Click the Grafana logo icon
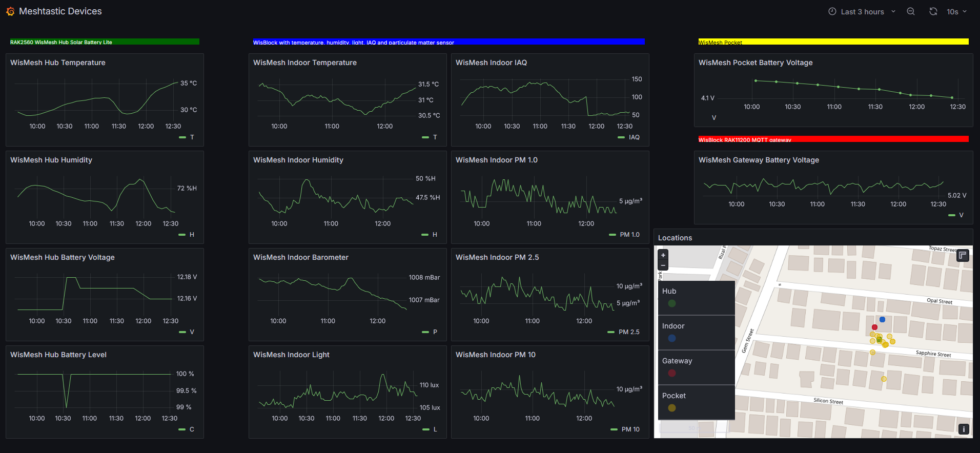The width and height of the screenshot is (980, 453). point(10,11)
